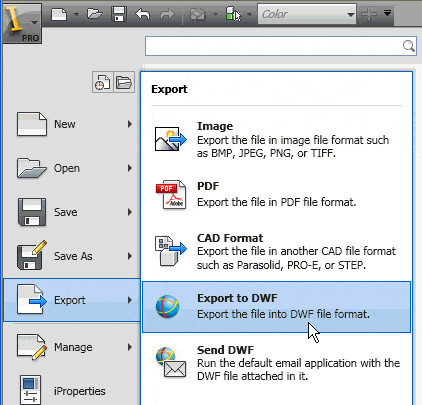Choose the Manage menu label
Image resolution: width=422 pixels, height=405 pixels.
(x=73, y=347)
